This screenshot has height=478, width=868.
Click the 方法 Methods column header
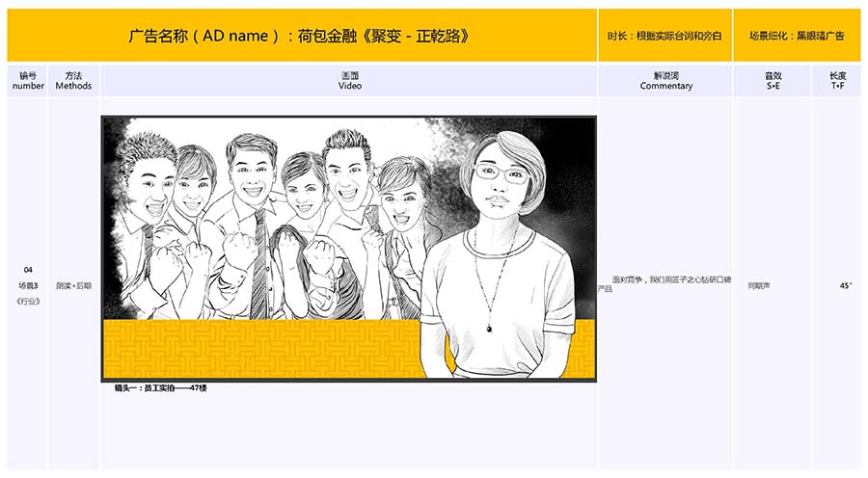[73, 80]
